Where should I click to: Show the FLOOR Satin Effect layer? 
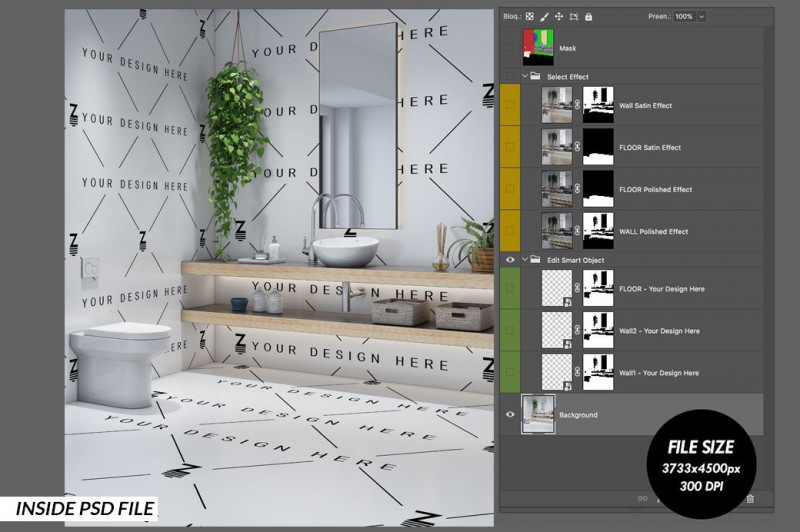[x=510, y=146]
